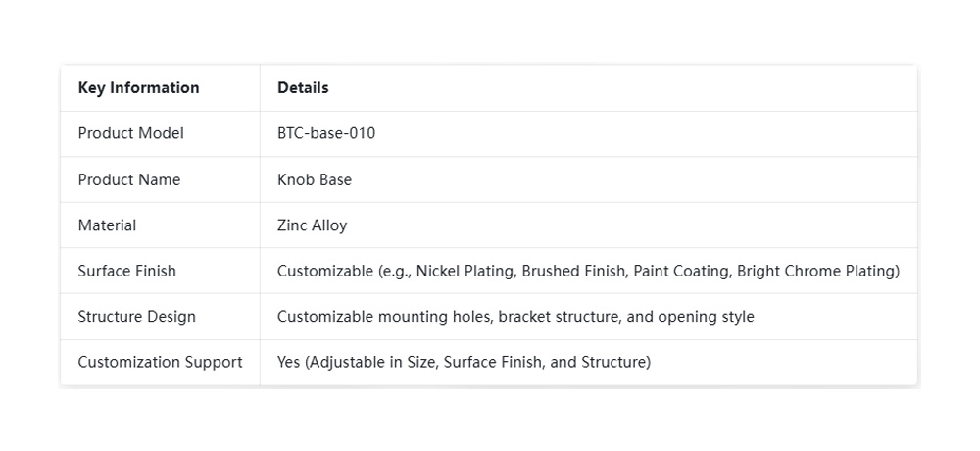Select the "Surface Finish" label cell
980x451 pixels.
click(x=127, y=271)
